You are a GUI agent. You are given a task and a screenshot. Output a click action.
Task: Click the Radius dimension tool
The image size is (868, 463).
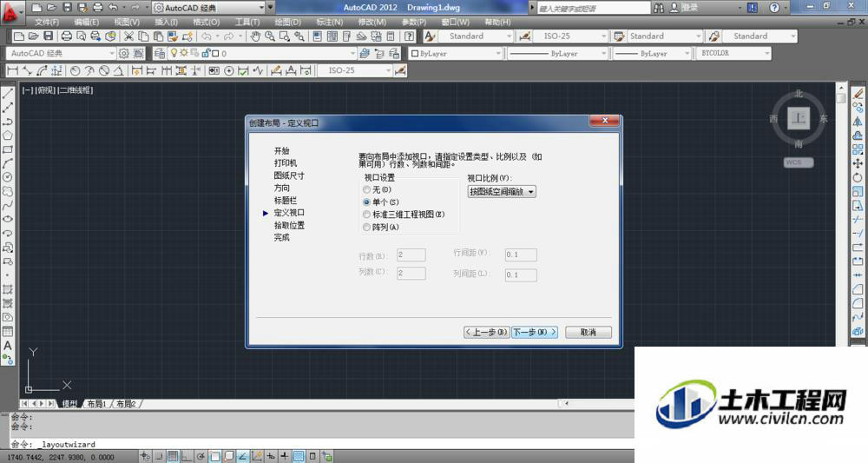[x=76, y=70]
